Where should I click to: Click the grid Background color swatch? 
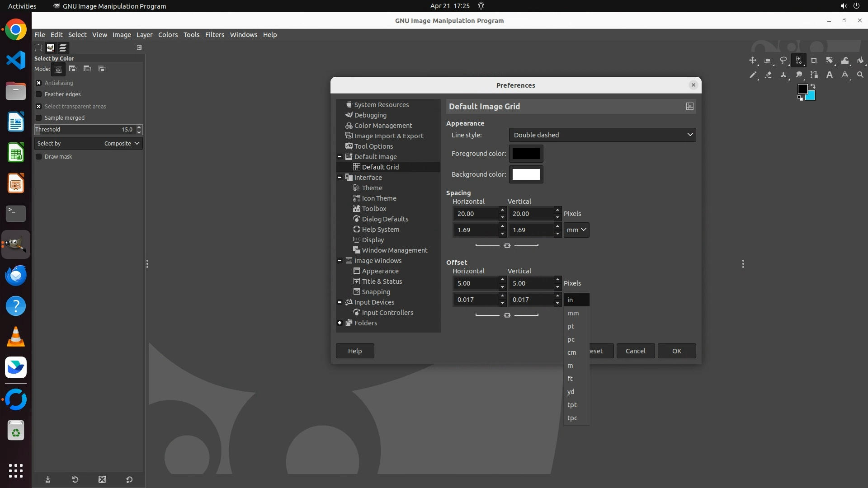tap(526, 174)
